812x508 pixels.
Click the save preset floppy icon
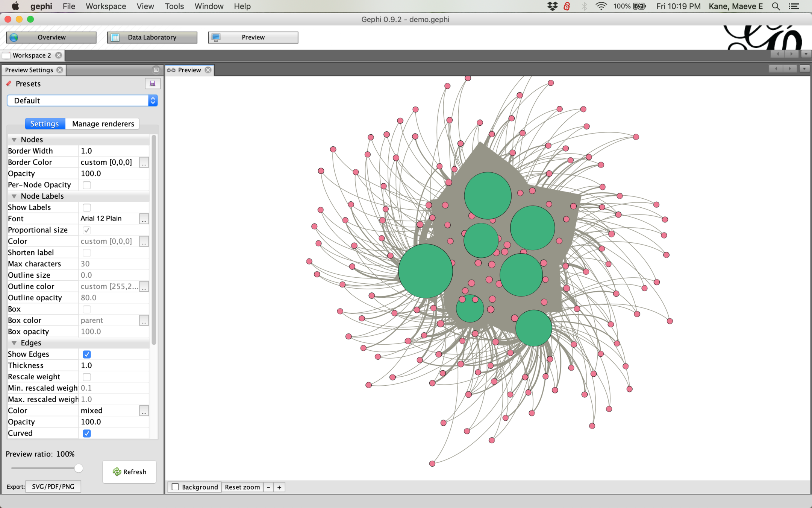tap(152, 84)
